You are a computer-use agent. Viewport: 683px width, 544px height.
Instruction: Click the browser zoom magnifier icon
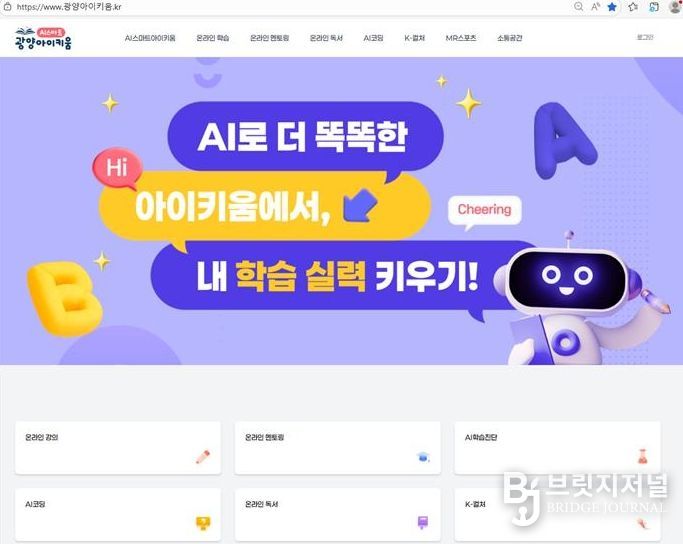pos(578,7)
